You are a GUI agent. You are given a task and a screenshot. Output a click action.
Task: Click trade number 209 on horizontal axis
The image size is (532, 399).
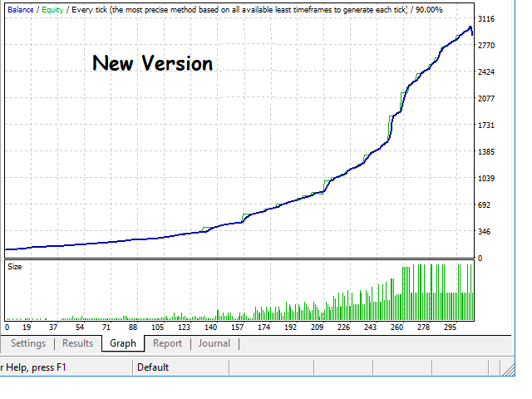[x=317, y=328]
